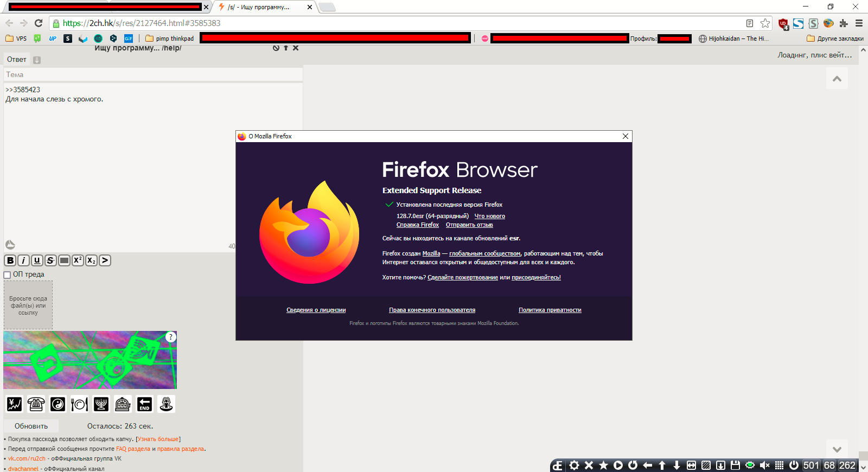The width and height of the screenshot is (868, 472).
Task: Open captcha help question mark
Action: [x=171, y=337]
